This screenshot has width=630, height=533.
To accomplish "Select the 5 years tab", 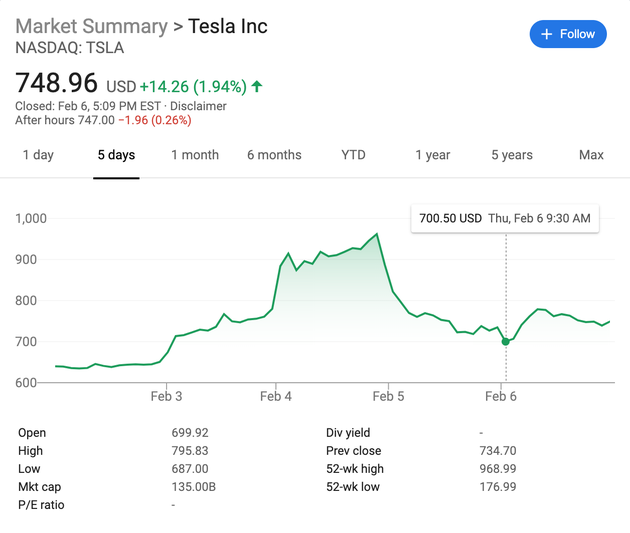I will pos(512,155).
